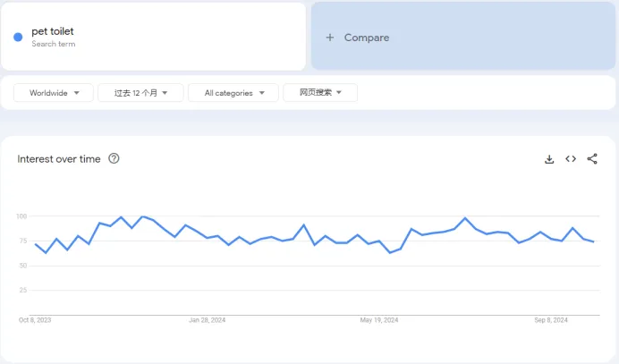
Task: Expand the 过去 12 个月 time range dropdown
Action: (x=140, y=93)
